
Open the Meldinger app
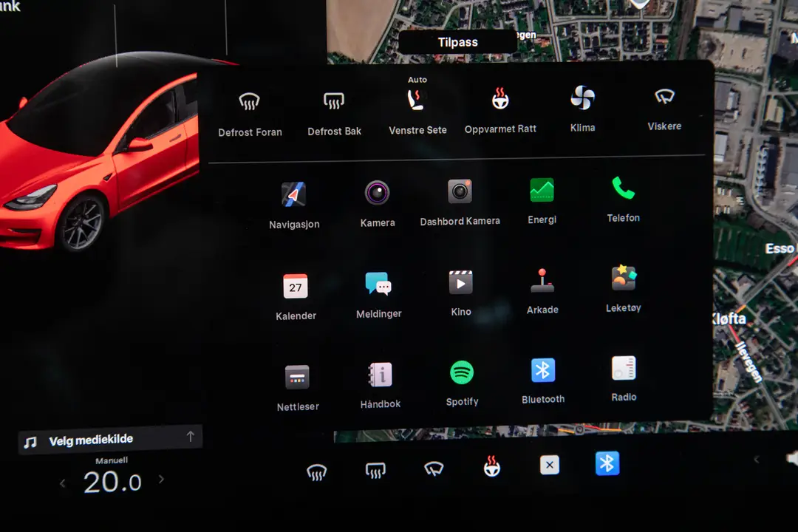(x=378, y=285)
